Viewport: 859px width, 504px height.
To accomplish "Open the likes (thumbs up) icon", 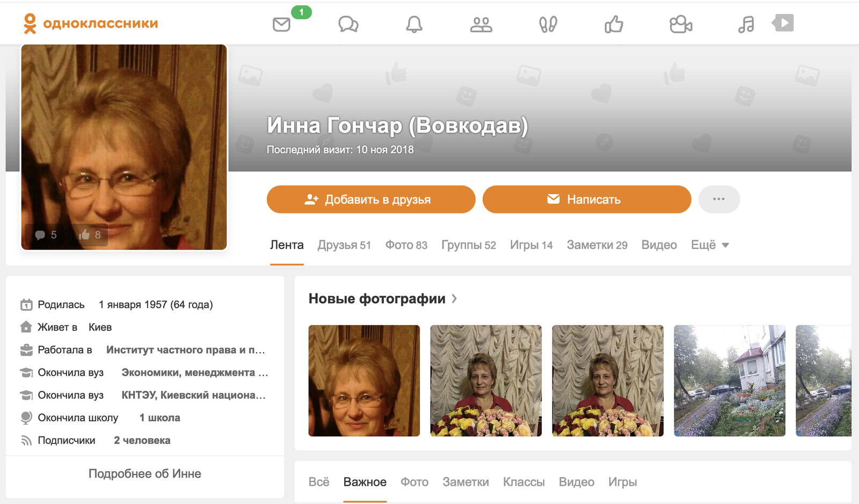I will (614, 24).
